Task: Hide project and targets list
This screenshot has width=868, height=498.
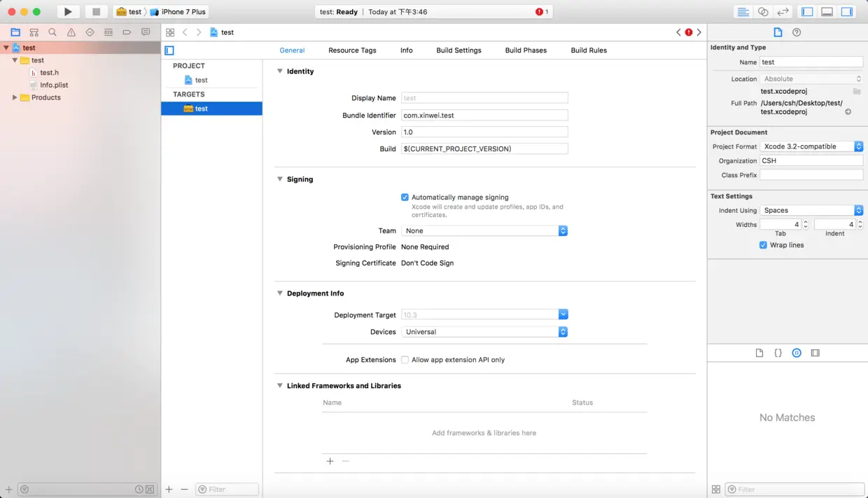Action: pos(169,50)
